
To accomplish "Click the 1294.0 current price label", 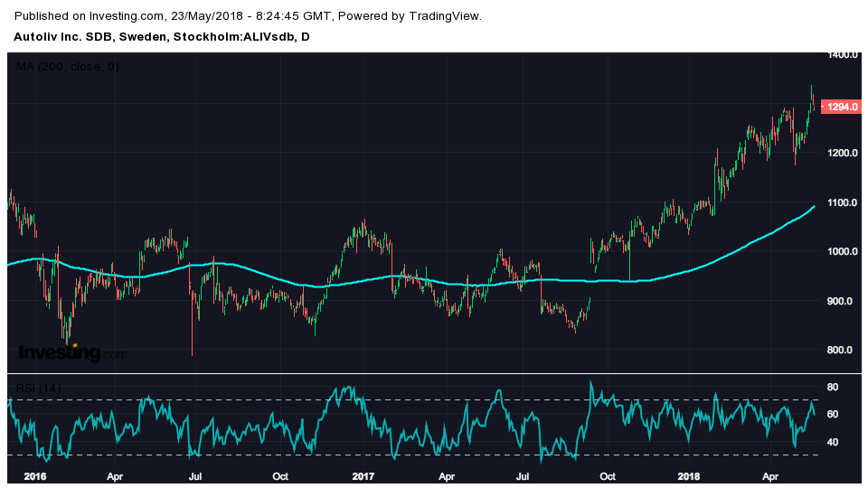I will [842, 107].
